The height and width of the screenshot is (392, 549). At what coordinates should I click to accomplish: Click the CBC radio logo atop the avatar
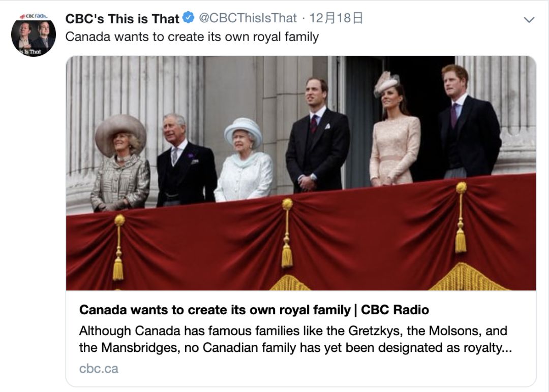tap(33, 16)
